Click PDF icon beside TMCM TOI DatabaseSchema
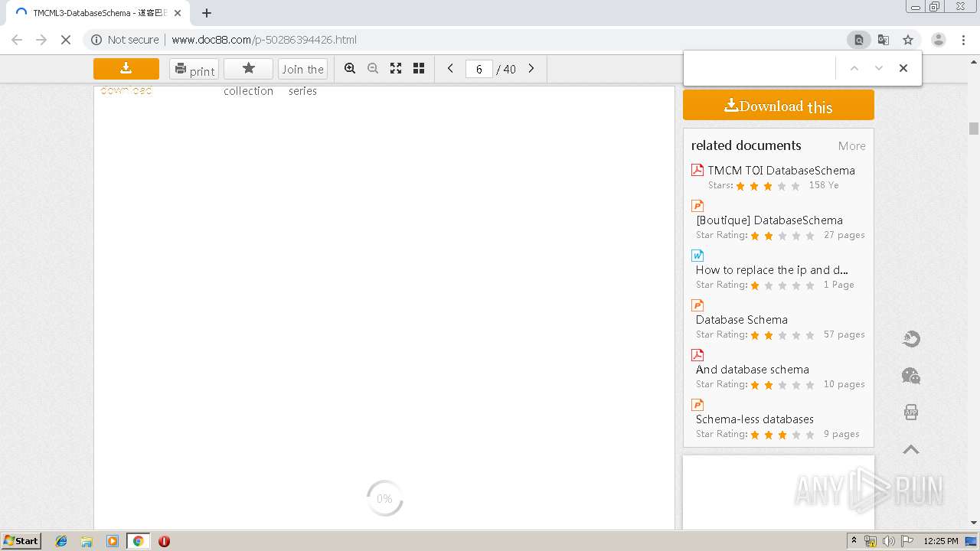The width and height of the screenshot is (980, 551). coord(697,170)
